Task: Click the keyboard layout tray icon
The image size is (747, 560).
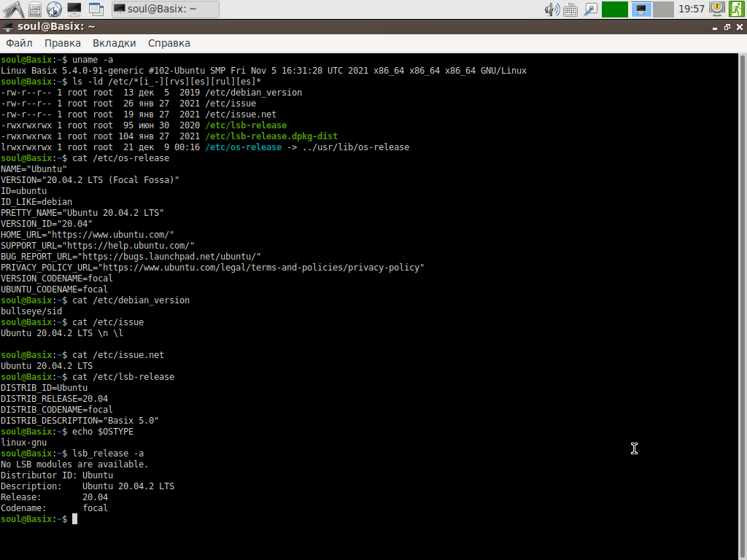Action: (570, 9)
